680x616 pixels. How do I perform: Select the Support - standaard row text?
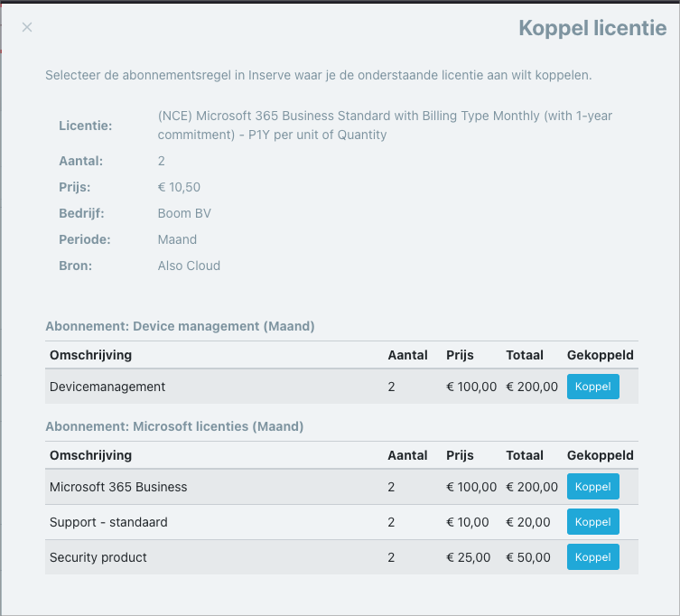pos(108,522)
